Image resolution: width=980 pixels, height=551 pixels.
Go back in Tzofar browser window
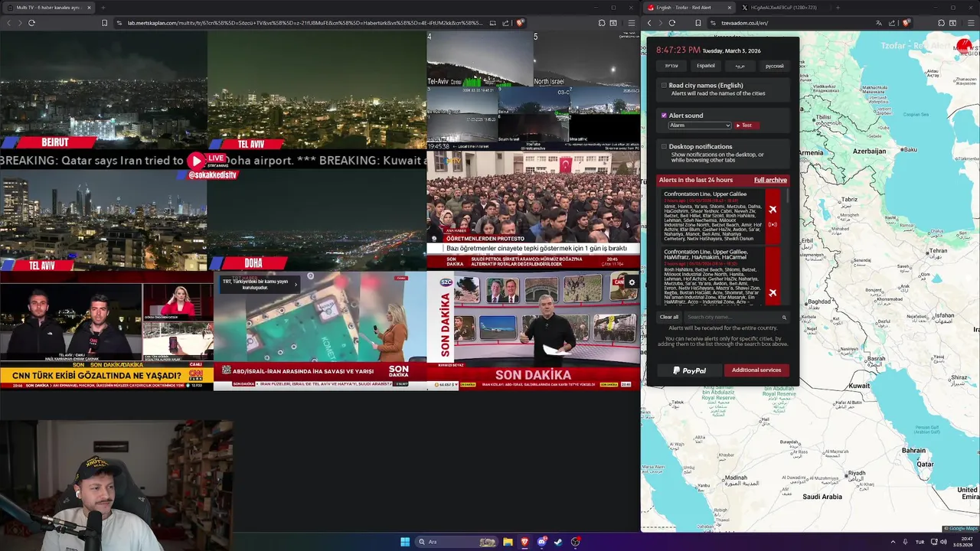(x=649, y=23)
